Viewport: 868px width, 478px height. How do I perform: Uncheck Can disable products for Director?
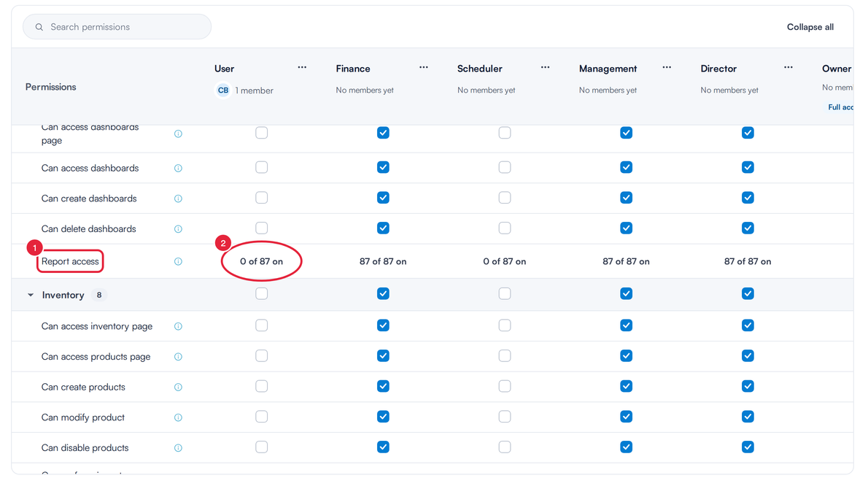[748, 447]
